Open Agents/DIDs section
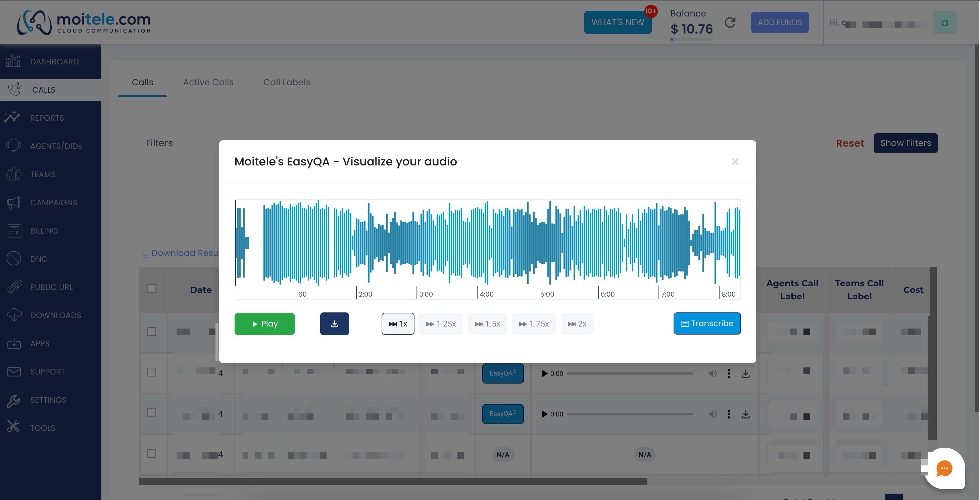The image size is (980, 500). click(50, 146)
